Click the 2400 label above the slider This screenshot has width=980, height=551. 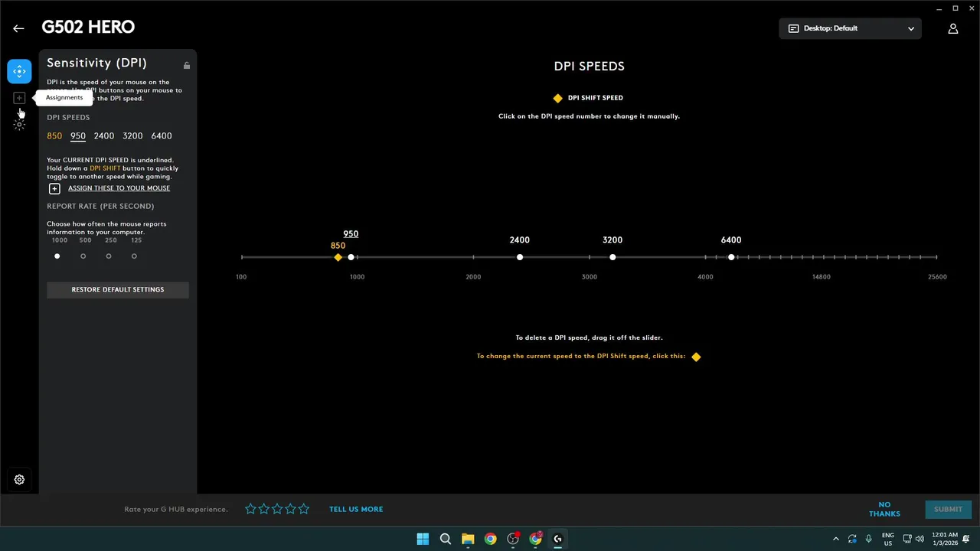click(x=520, y=240)
